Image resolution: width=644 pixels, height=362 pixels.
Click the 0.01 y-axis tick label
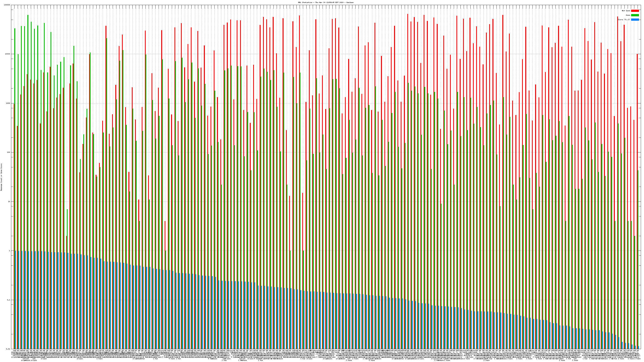[8, 349]
